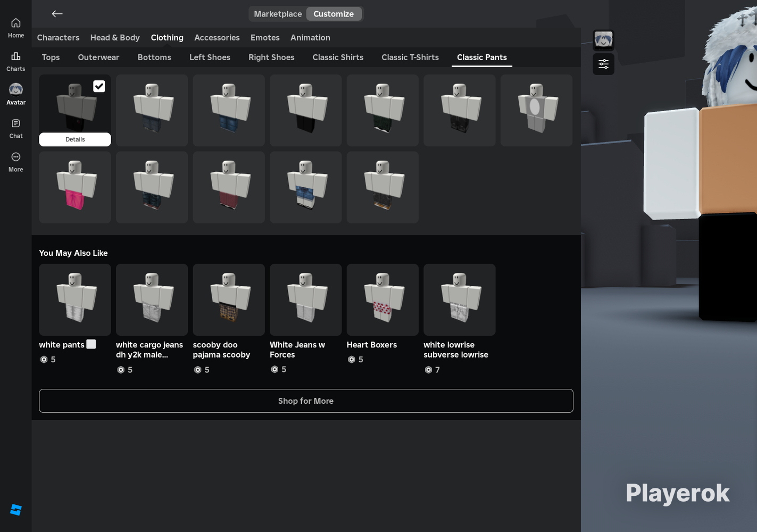This screenshot has height=532, width=757.
Task: Open the More menu in sidebar
Action: (x=16, y=162)
